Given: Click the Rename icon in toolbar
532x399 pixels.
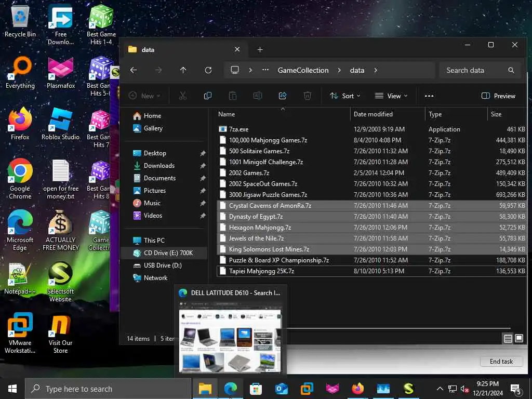Looking at the screenshot, I should click(x=258, y=96).
